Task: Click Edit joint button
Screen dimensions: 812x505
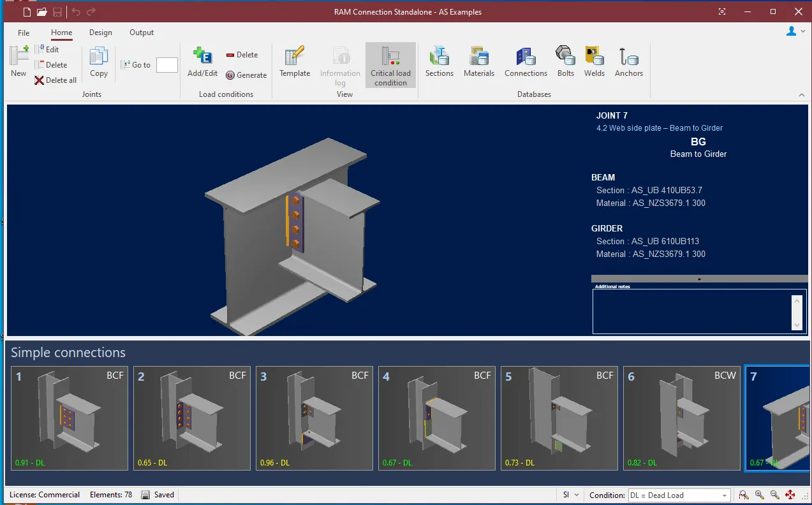Action: (x=47, y=49)
